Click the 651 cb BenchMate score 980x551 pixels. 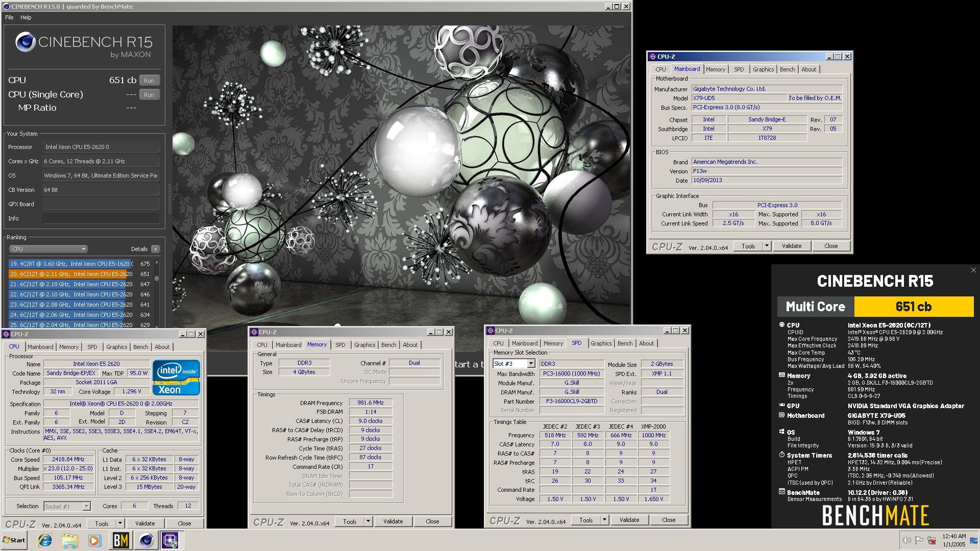click(914, 307)
